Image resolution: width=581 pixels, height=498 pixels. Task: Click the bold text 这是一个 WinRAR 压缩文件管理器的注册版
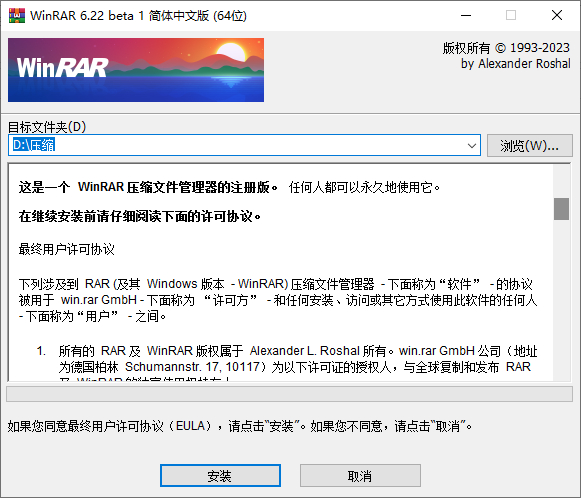click(148, 187)
